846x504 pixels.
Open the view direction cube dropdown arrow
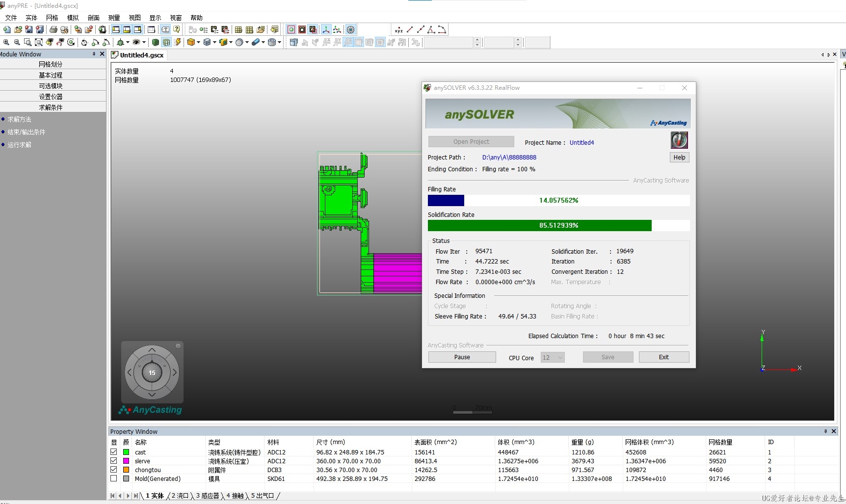click(128, 42)
